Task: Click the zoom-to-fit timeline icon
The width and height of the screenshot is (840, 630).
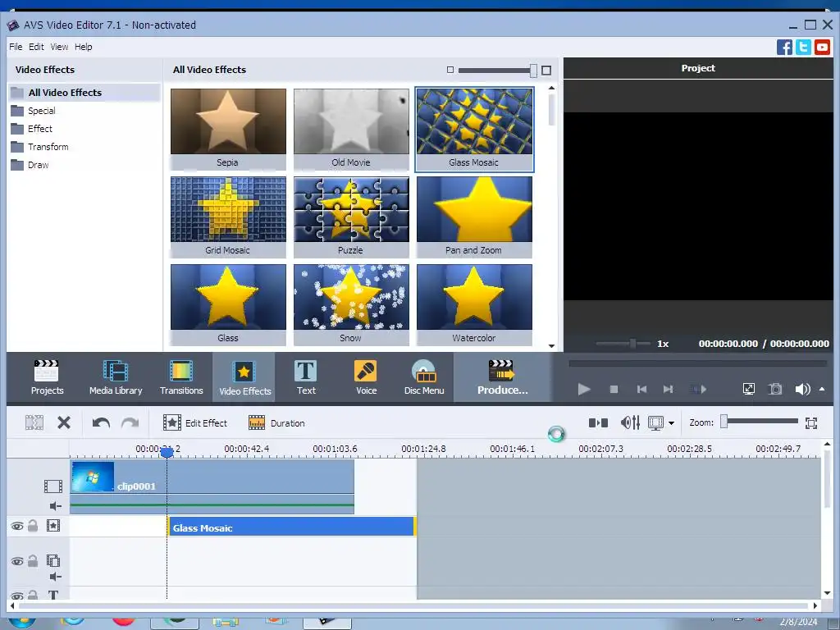Action: click(x=811, y=422)
